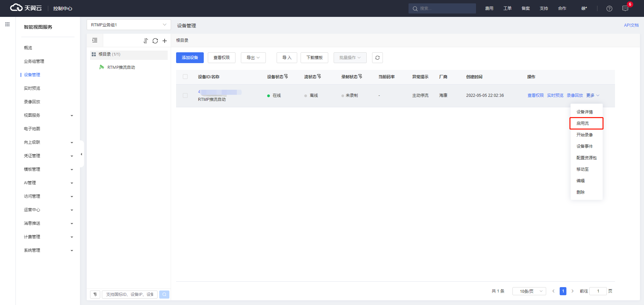The image size is (644, 305).
Task: Open the API文档 link
Action: point(631,25)
